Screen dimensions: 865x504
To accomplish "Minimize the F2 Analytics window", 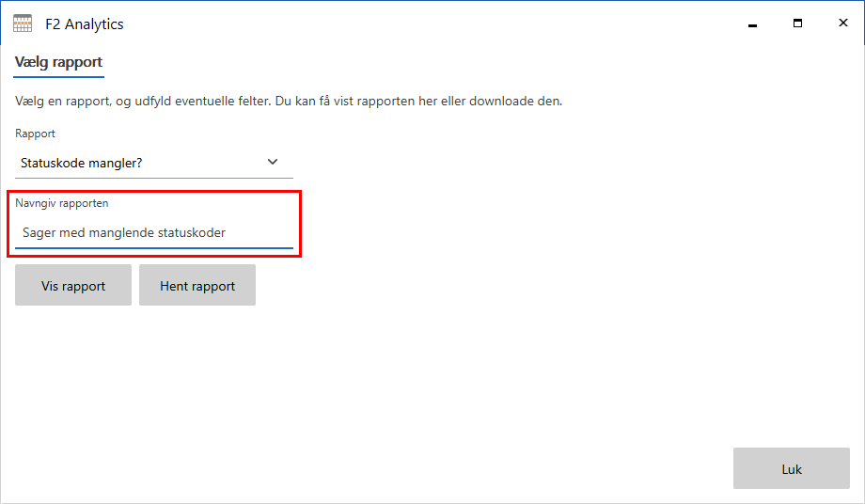I will tap(752, 24).
